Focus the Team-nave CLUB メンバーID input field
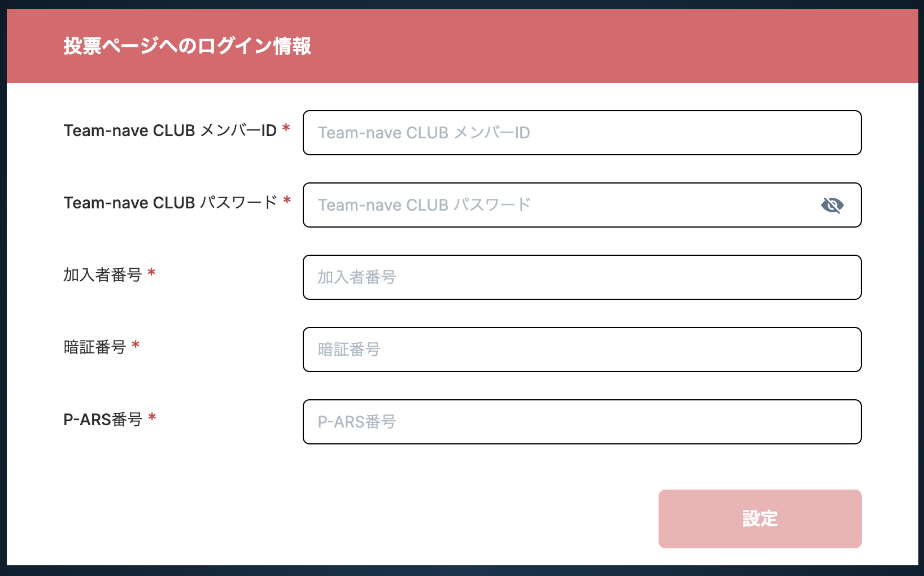This screenshot has height=576, width=924. (582, 133)
